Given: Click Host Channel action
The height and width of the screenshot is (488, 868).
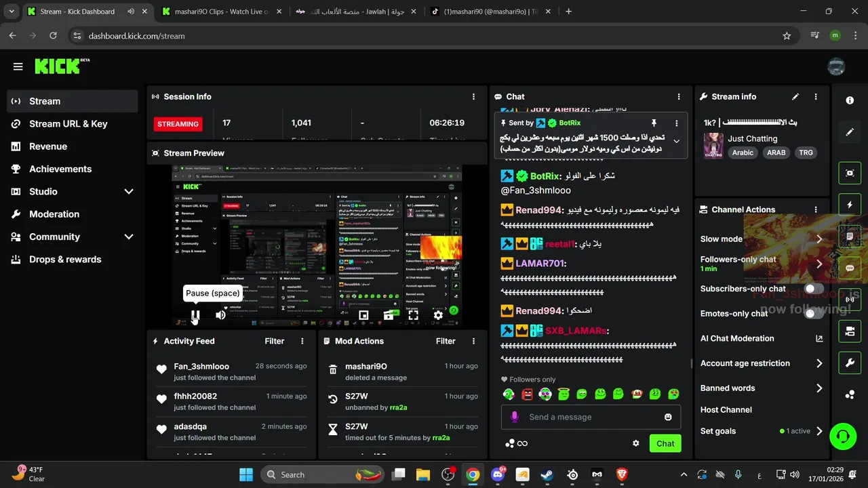Looking at the screenshot, I should (726, 409).
